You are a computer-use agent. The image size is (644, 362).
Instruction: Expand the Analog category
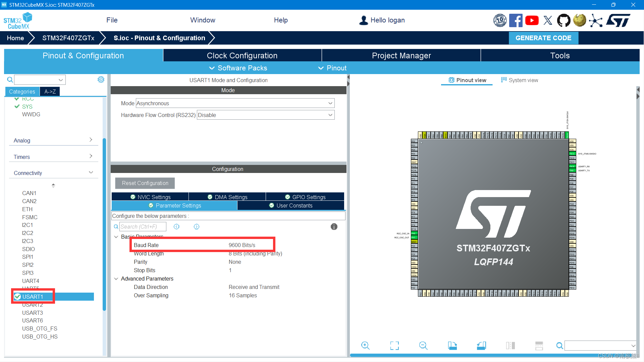click(x=53, y=140)
